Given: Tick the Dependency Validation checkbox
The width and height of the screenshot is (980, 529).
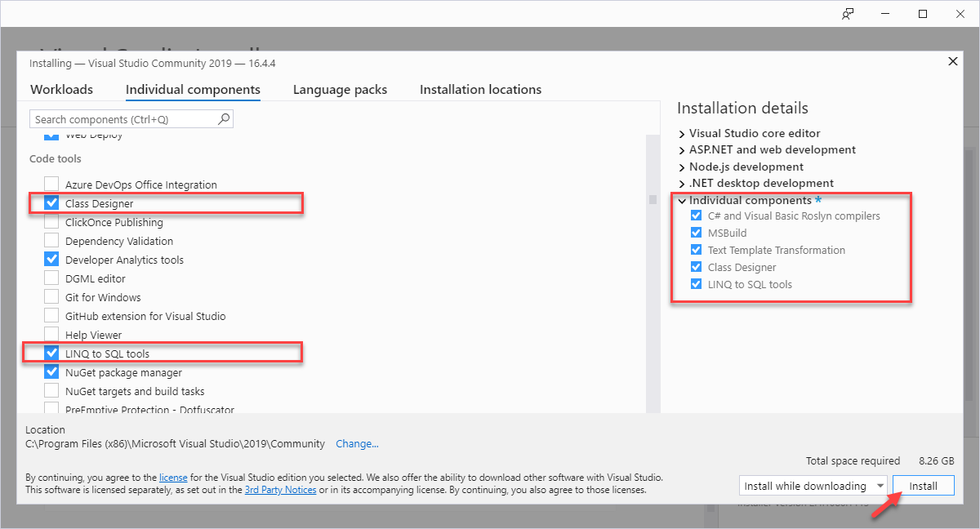Looking at the screenshot, I should point(51,241).
